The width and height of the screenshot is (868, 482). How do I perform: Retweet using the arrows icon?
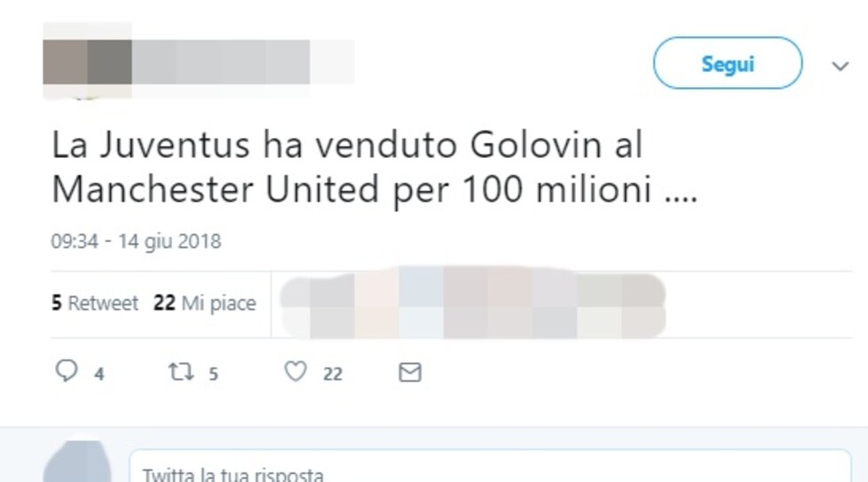(x=181, y=372)
